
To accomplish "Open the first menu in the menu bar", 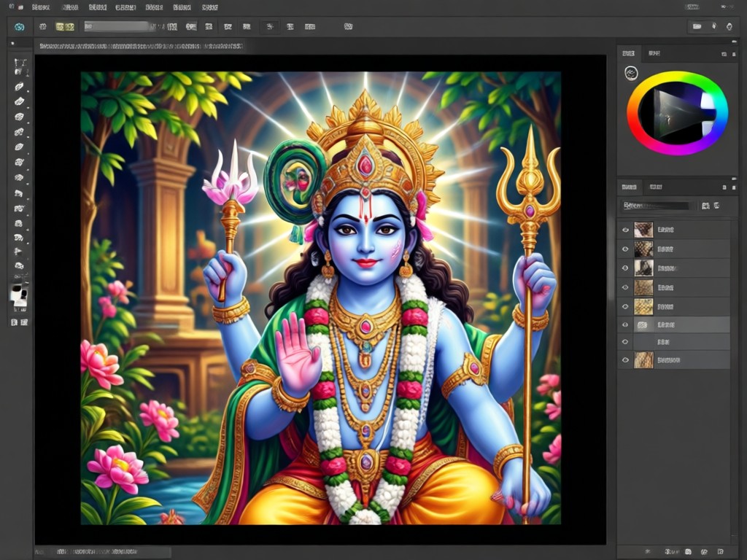I will tap(41, 7).
